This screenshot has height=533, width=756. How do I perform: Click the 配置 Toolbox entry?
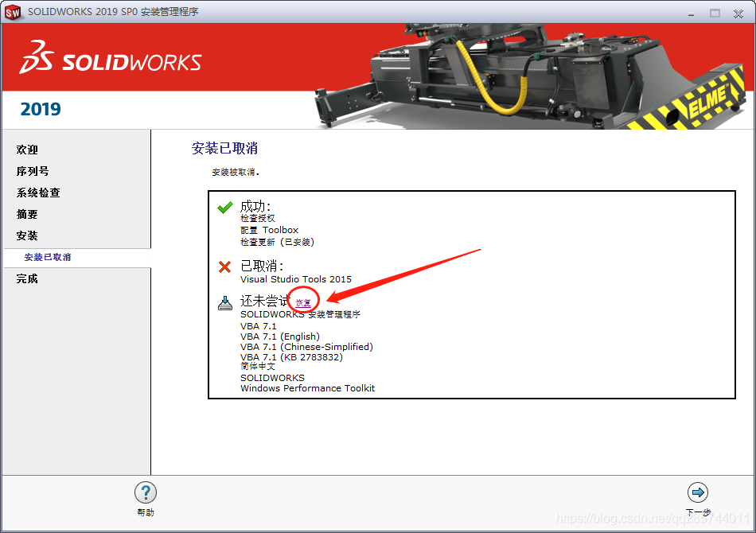[x=270, y=230]
